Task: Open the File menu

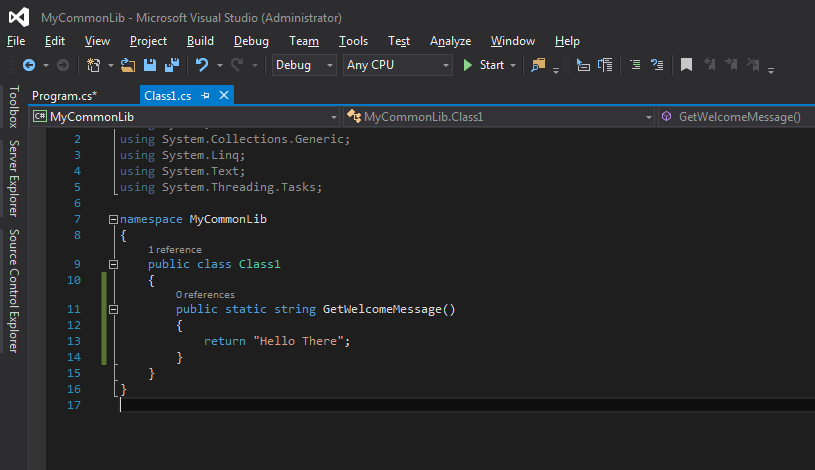Action: click(x=16, y=41)
